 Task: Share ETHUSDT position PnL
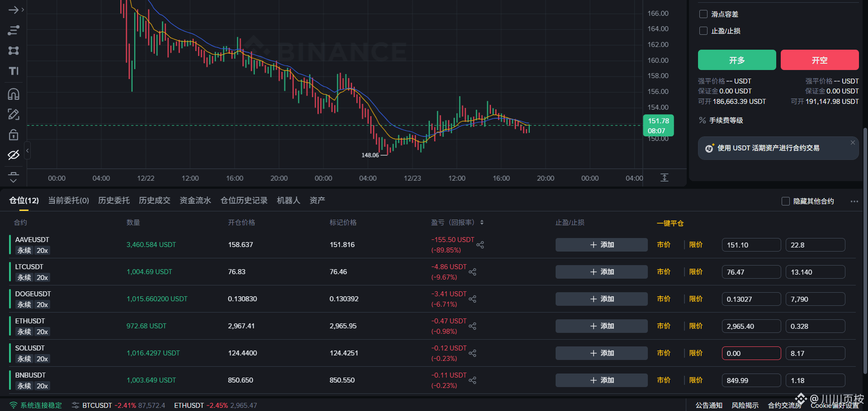(472, 326)
